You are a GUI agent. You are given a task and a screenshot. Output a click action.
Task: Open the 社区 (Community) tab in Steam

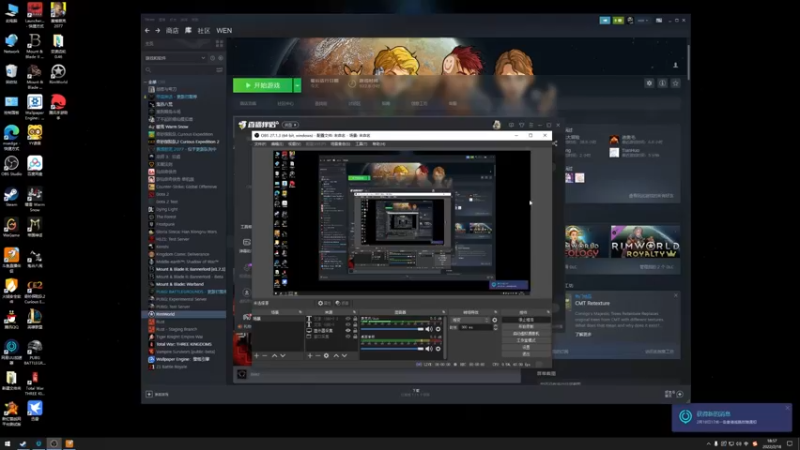pos(204,31)
